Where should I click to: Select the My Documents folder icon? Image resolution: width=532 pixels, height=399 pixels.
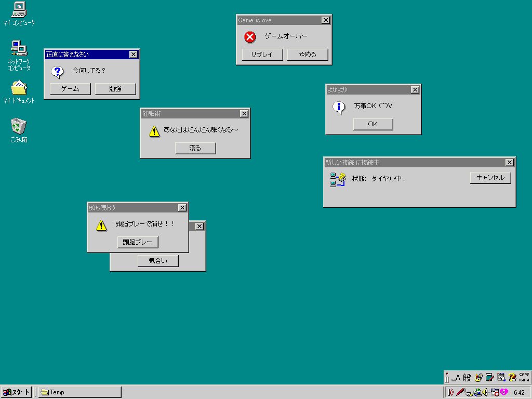point(19,87)
